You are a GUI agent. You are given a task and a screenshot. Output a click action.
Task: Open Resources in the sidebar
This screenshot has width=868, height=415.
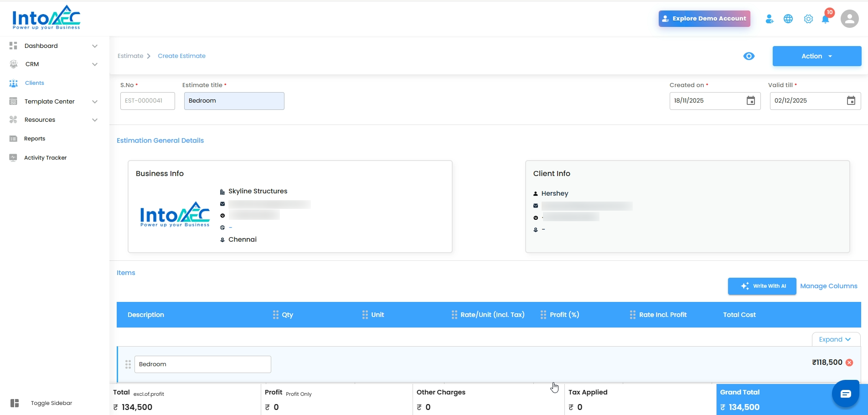pyautogui.click(x=40, y=120)
